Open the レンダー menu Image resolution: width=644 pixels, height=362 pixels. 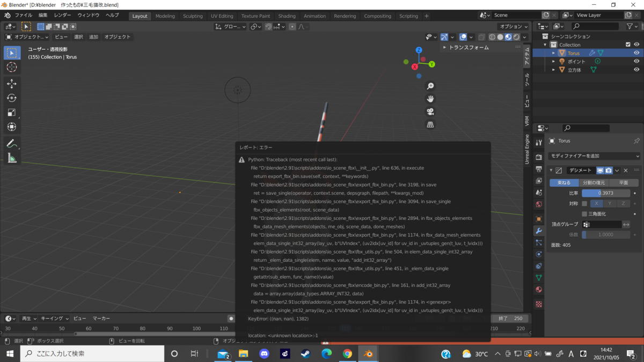(x=62, y=16)
